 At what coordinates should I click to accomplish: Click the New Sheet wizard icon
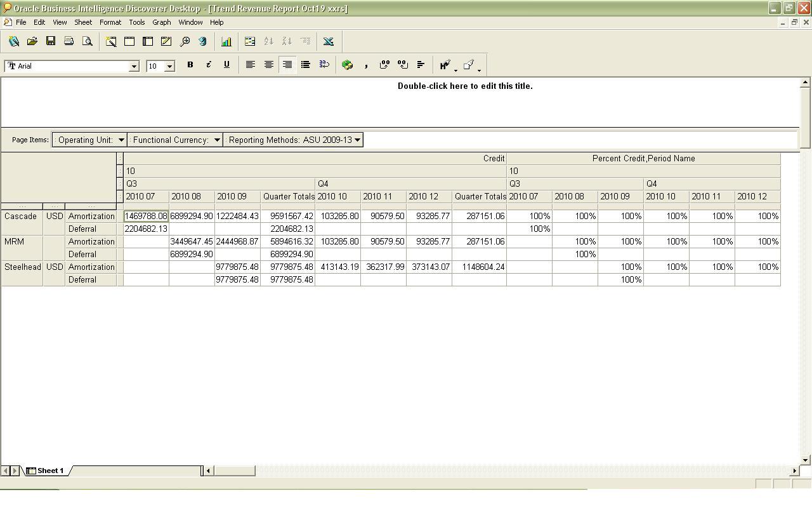coord(111,41)
